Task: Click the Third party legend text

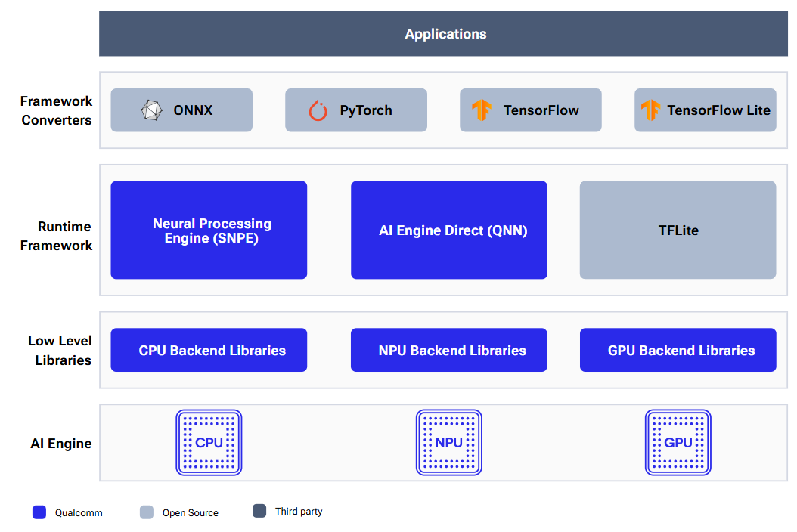Action: click(299, 511)
